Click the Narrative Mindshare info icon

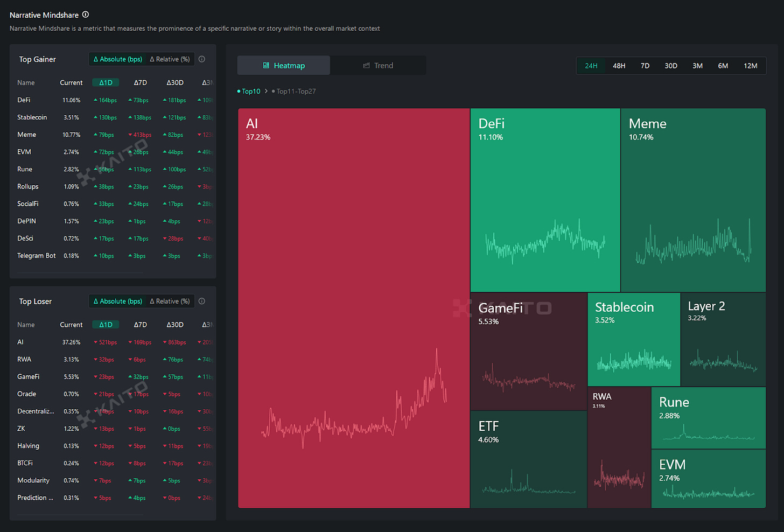(x=86, y=15)
